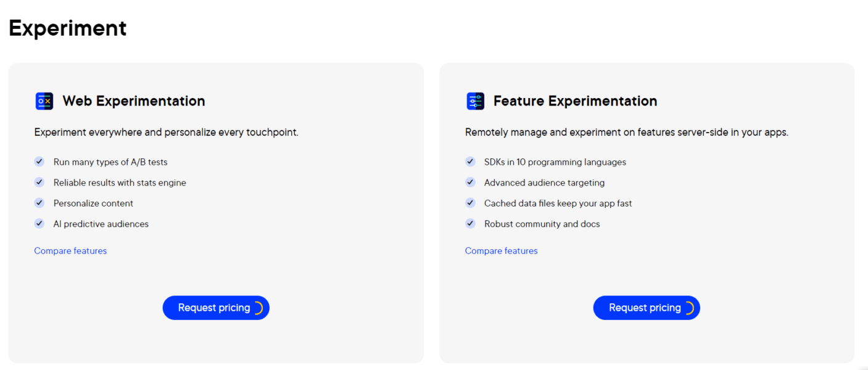Click the Feature Experimentation sliders icon
This screenshot has height=370, width=868.
pos(474,101)
